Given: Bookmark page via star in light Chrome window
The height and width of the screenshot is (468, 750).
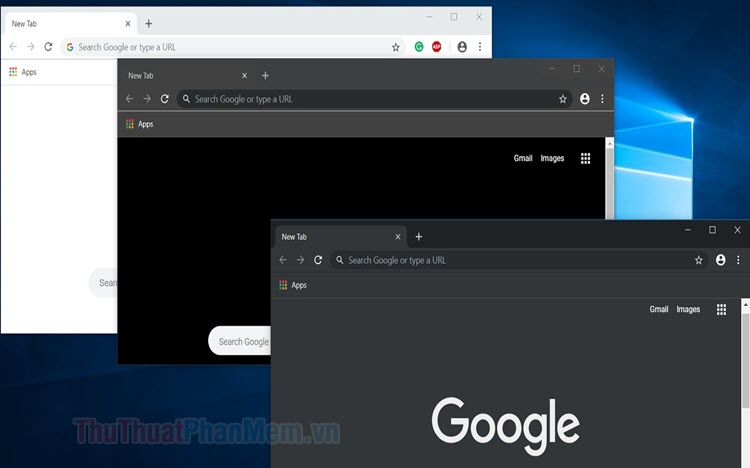Looking at the screenshot, I should [396, 47].
